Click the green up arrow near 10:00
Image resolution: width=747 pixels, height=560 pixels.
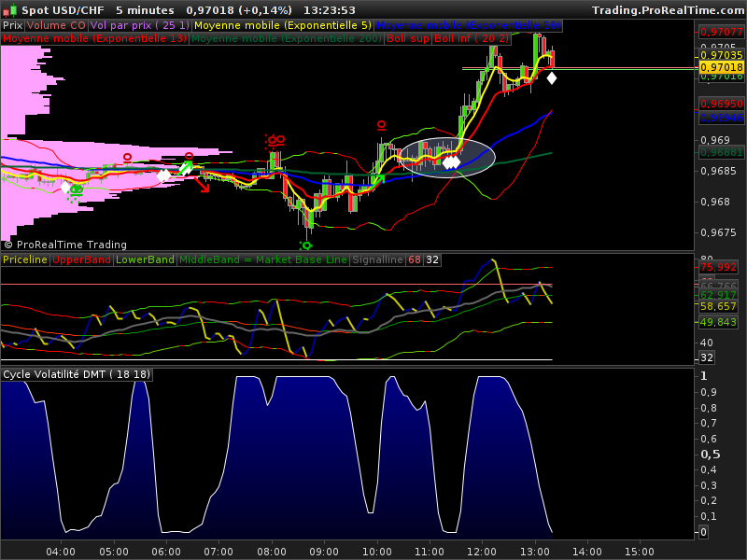pyautogui.click(x=380, y=179)
